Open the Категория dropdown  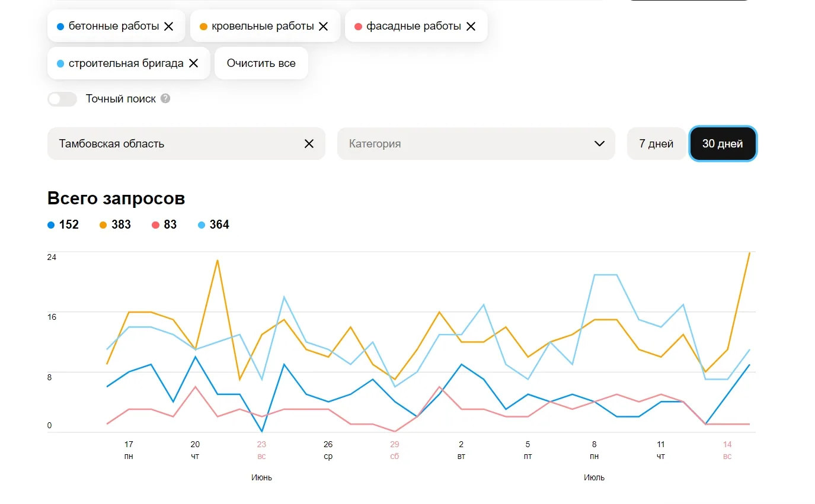(476, 143)
